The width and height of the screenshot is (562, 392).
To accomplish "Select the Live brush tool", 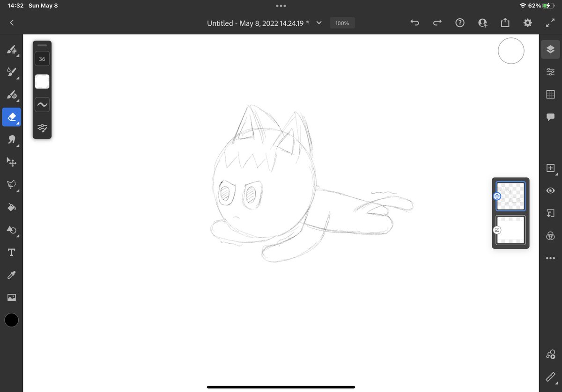I will [x=11, y=72].
